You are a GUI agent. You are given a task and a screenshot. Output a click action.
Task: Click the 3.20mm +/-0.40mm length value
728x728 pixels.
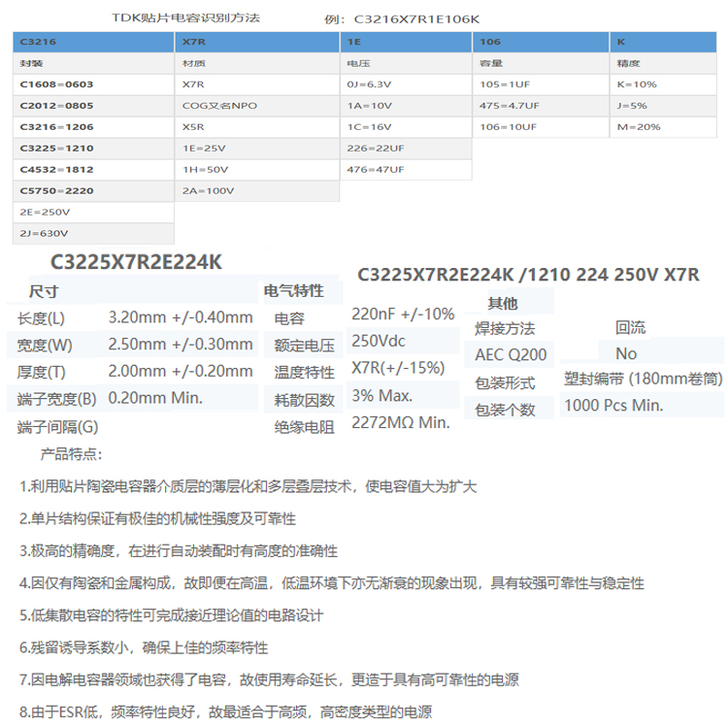181,317
